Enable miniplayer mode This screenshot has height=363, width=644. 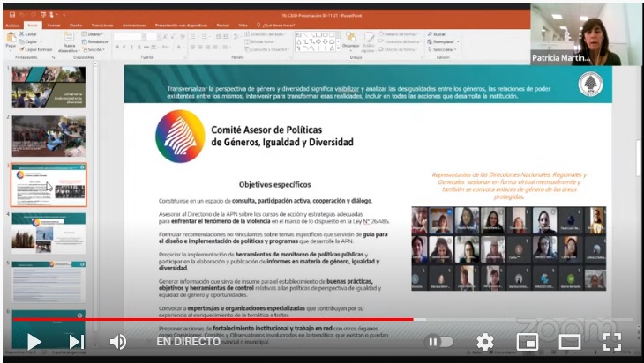coord(527,342)
